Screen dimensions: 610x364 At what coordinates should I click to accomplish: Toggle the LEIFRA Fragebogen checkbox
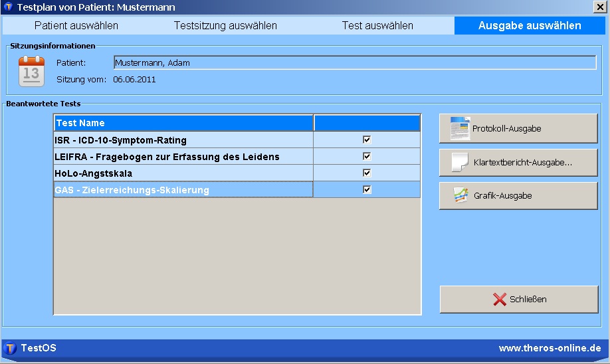[367, 157]
